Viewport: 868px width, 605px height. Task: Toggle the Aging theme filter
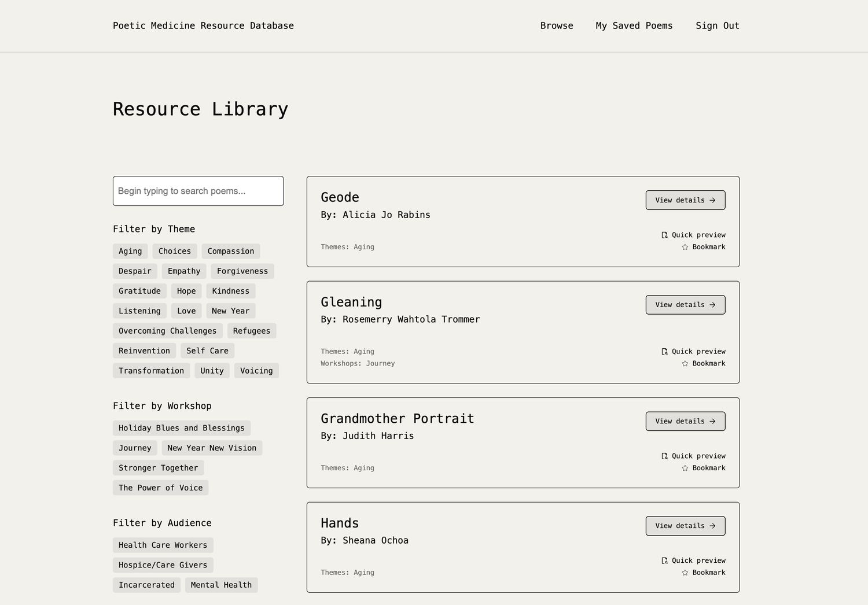[130, 251]
